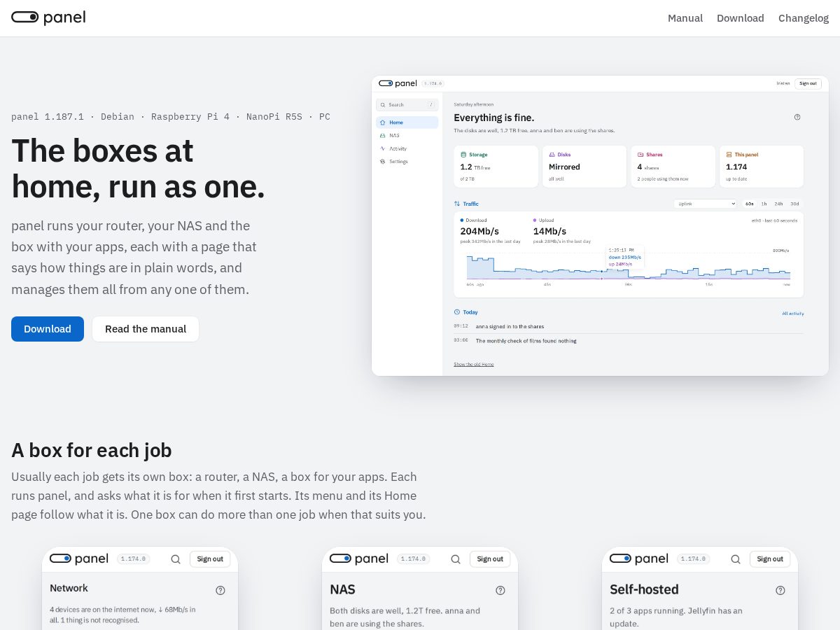Click Sign out in the dashboard preview
This screenshot has height=630, width=840.
click(808, 83)
